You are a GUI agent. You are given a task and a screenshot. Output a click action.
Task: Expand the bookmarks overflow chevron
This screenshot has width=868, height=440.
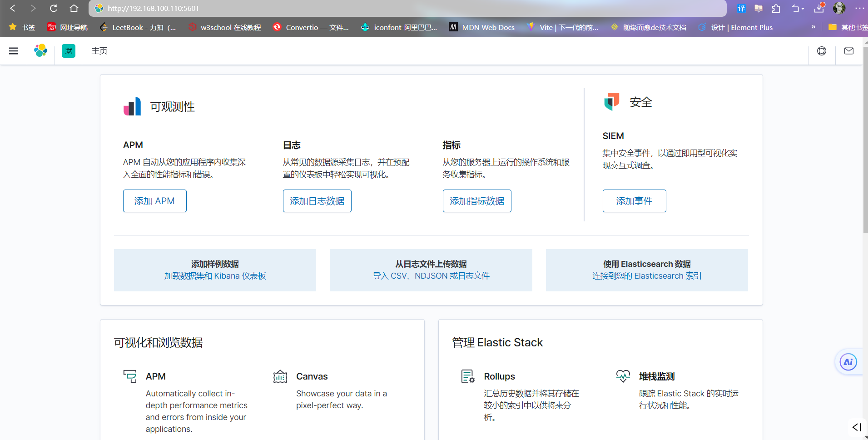(x=813, y=27)
